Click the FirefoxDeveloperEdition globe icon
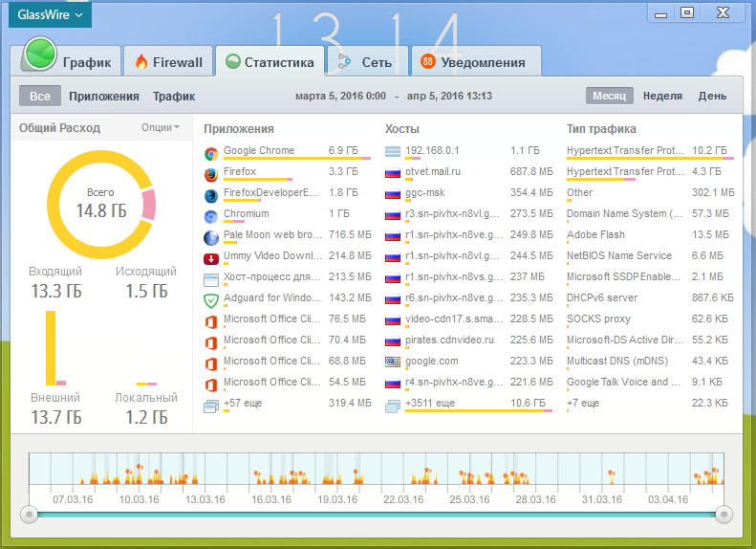The width and height of the screenshot is (756, 549). [210, 196]
